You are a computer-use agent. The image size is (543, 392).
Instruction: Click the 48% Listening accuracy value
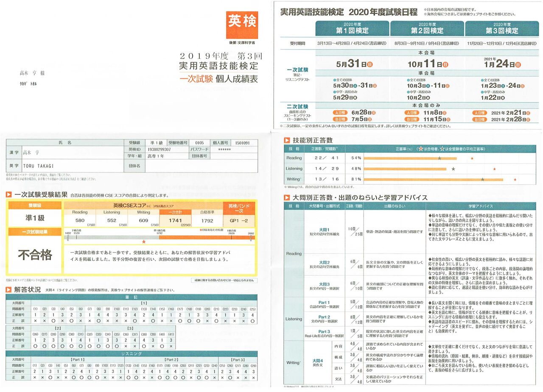click(x=355, y=169)
